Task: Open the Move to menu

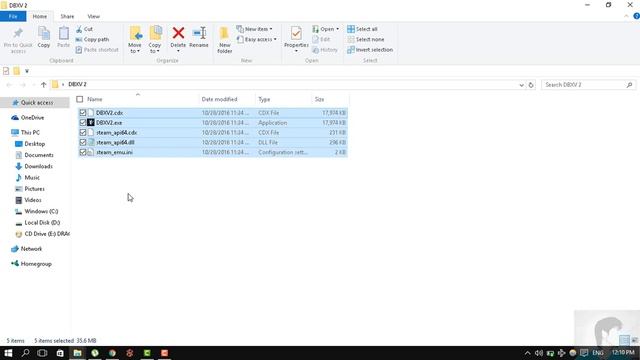Action: pyautogui.click(x=135, y=40)
